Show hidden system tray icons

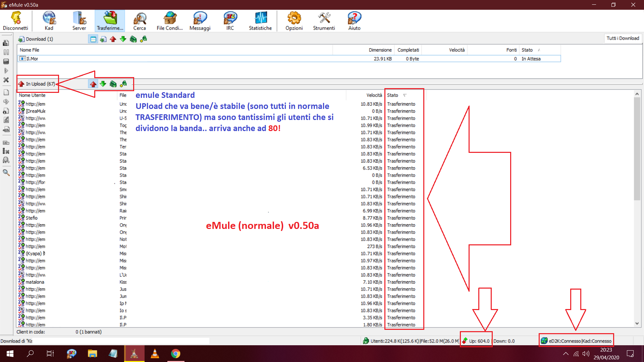[x=566, y=354]
